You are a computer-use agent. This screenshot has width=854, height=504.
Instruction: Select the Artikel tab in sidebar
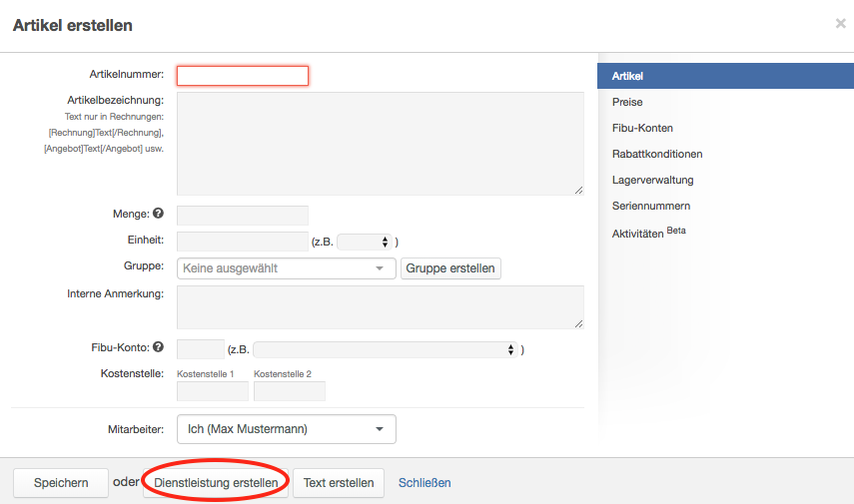[x=725, y=76]
